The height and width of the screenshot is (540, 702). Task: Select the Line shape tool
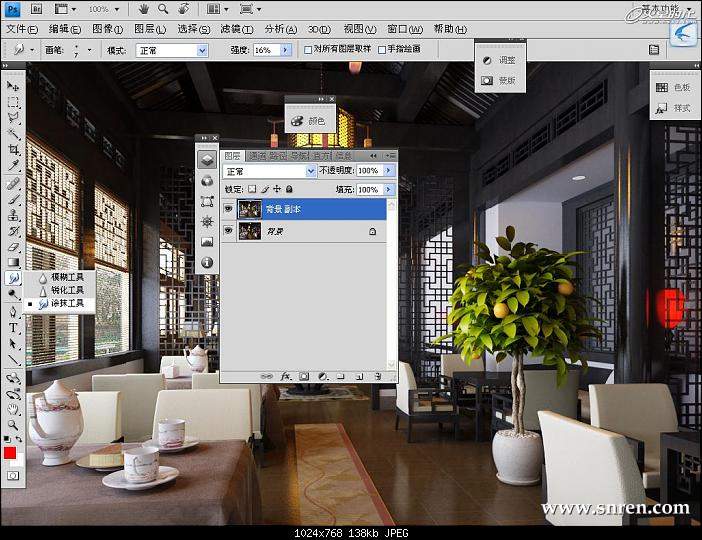(x=13, y=360)
